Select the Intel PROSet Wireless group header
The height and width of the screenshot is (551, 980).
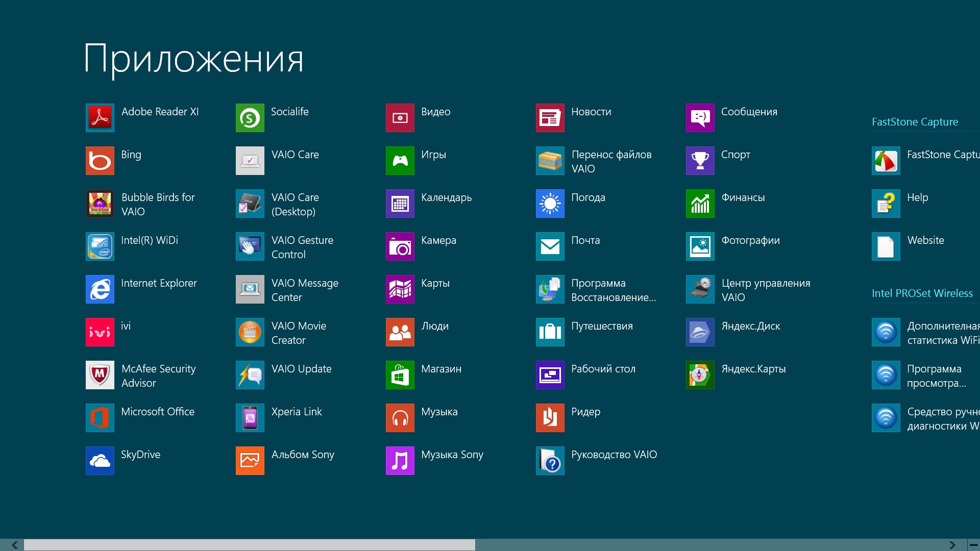[922, 293]
